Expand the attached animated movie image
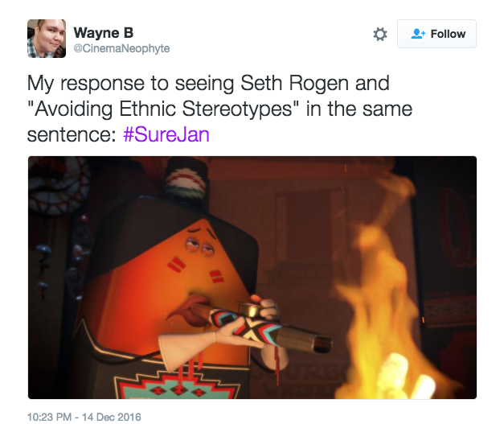This screenshot has width=504, height=424. [x=252, y=278]
